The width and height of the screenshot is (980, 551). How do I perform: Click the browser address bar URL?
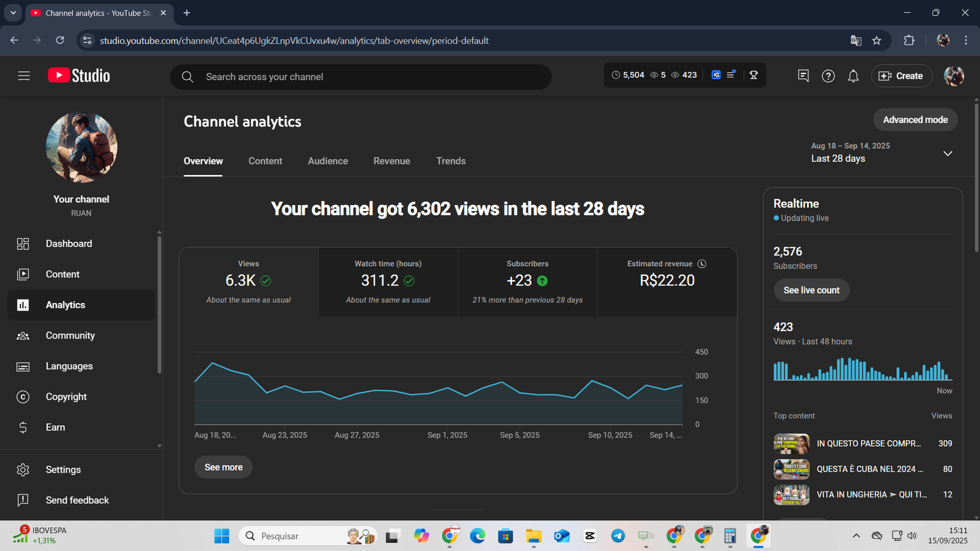pos(294,40)
